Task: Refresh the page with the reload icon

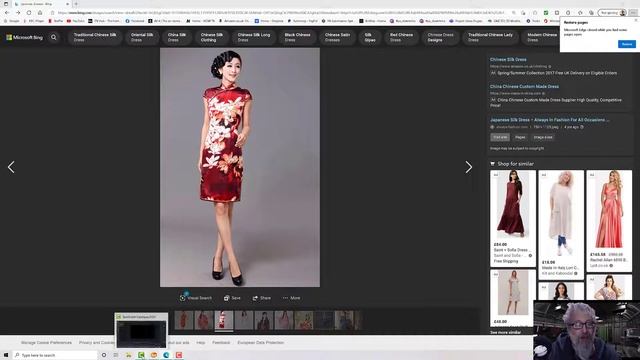Action: click(29, 13)
